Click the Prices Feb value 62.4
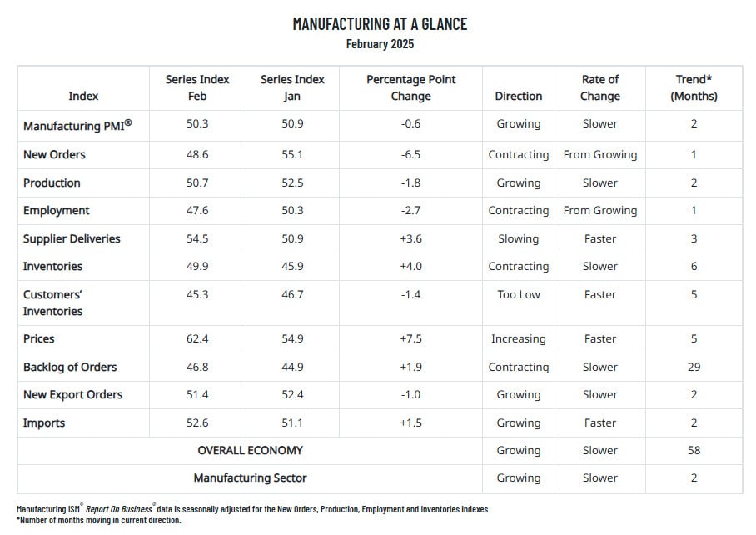This screenshot has width=756, height=535. pyautogui.click(x=197, y=338)
